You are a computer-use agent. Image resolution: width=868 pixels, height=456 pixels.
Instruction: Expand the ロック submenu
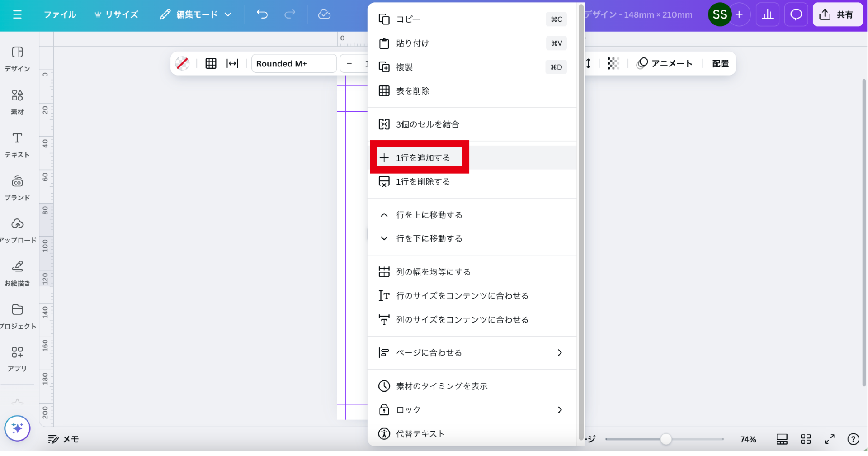[472, 410]
